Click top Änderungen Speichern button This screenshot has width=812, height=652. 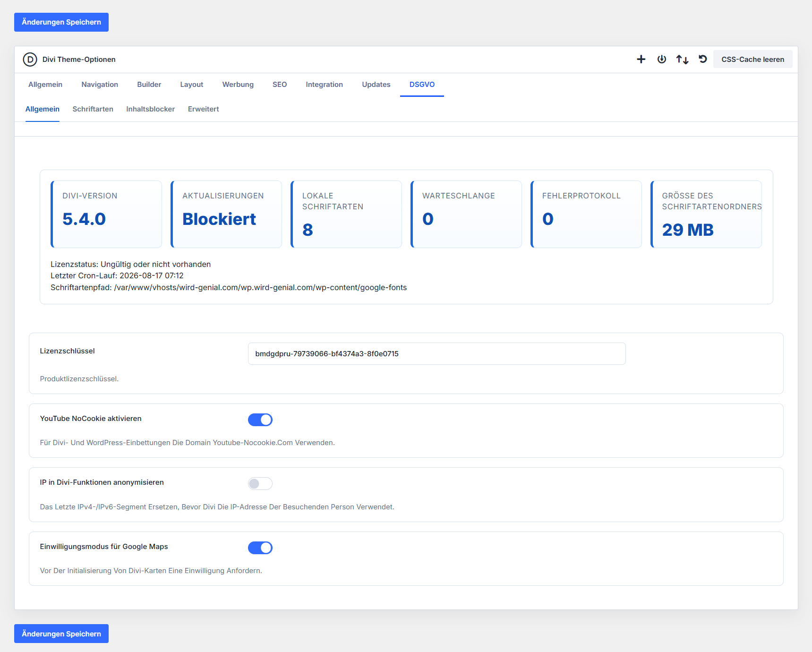click(61, 22)
